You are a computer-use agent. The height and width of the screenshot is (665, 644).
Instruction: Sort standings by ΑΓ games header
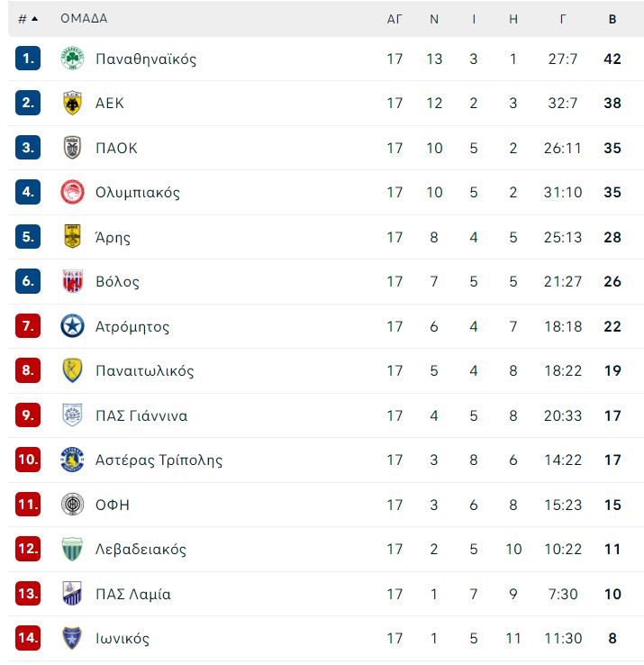395,19
